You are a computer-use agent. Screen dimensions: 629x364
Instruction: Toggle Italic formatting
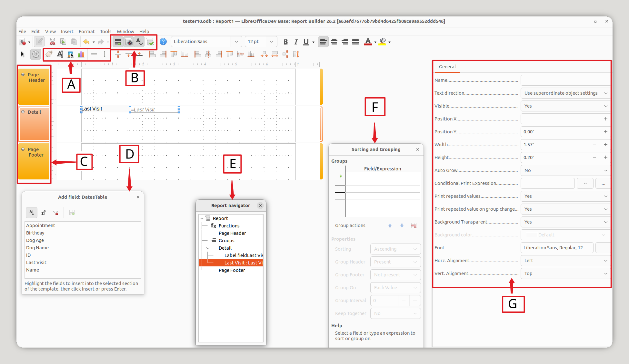pos(296,42)
